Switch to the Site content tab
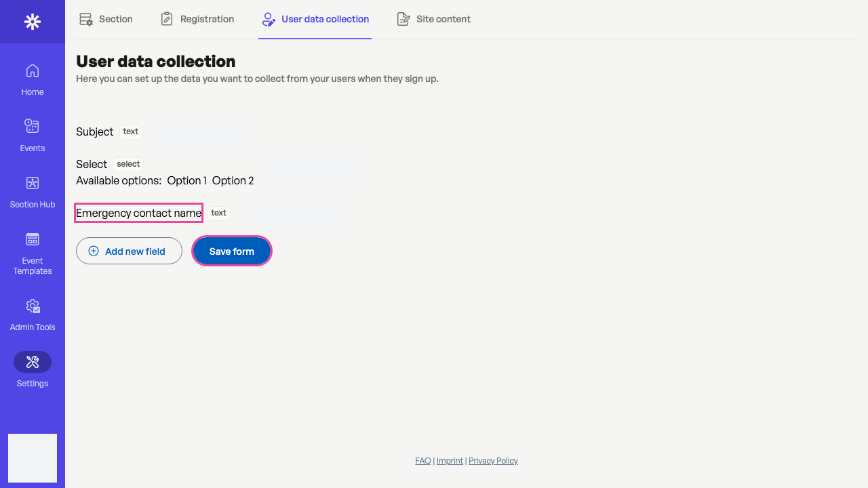This screenshot has width=868, height=488. coord(433,19)
